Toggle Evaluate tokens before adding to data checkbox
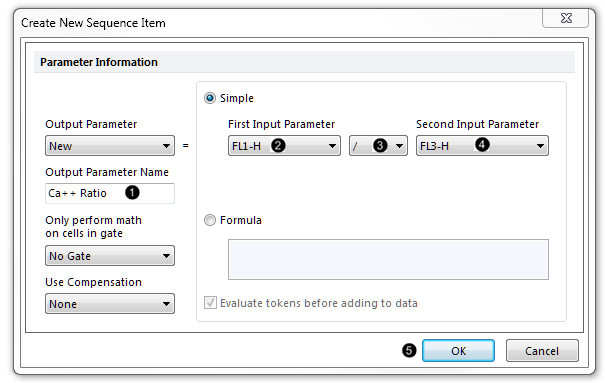 coord(210,303)
